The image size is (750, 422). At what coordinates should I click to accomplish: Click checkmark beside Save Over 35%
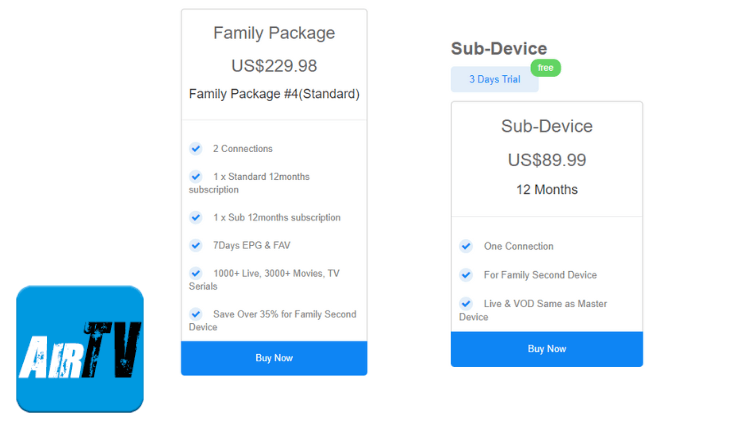coord(196,314)
